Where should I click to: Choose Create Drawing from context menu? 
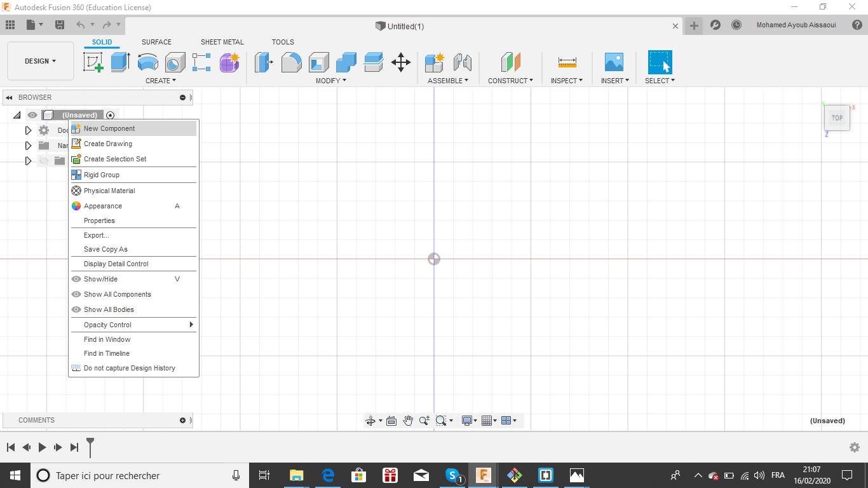coord(133,144)
